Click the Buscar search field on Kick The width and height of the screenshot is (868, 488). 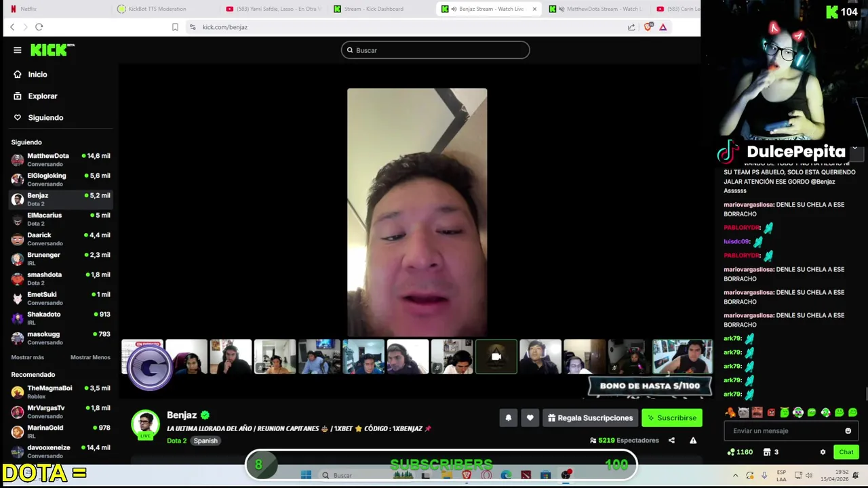pos(435,50)
